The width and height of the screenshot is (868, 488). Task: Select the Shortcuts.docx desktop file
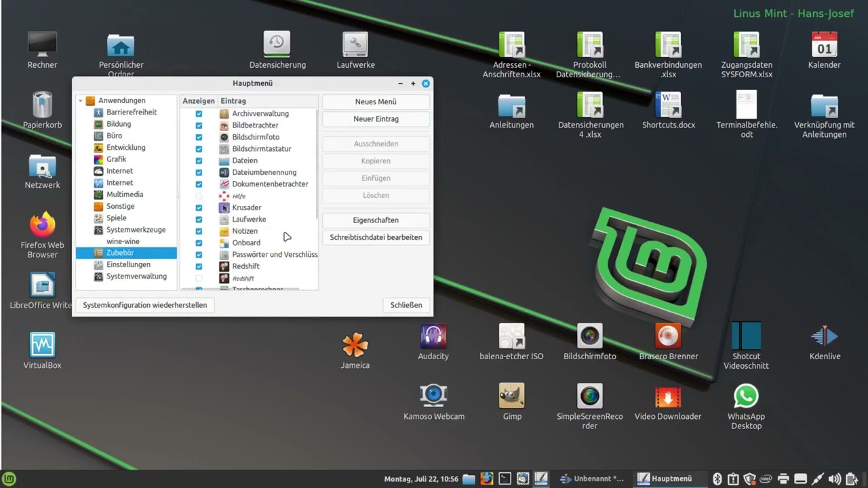669,110
